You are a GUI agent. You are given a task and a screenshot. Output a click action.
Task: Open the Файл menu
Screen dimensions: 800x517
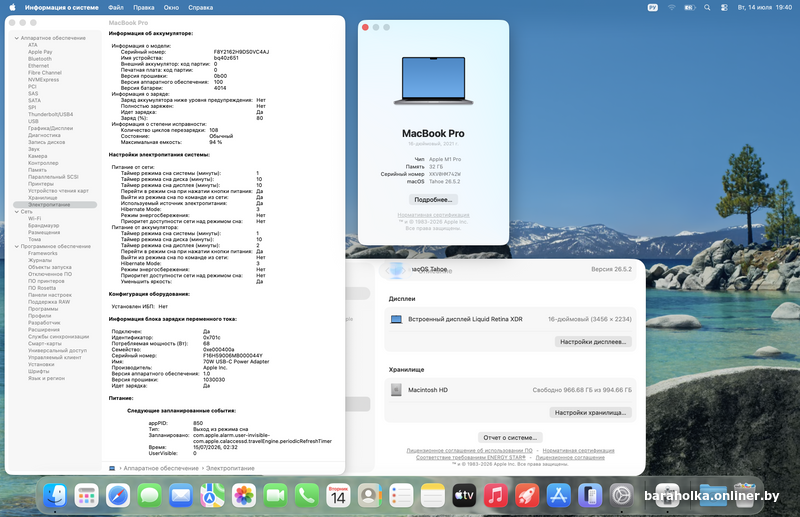click(116, 8)
